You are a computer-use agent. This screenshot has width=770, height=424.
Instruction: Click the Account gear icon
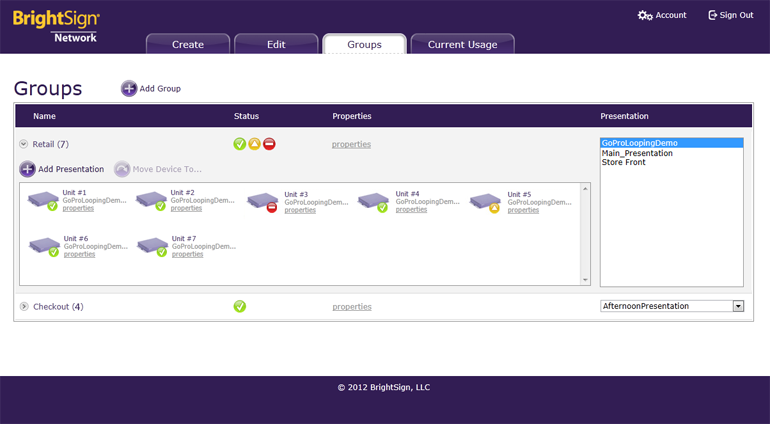click(645, 16)
